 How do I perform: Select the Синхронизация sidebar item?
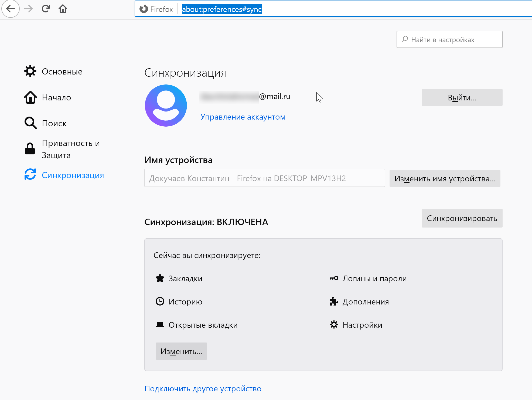(x=73, y=175)
